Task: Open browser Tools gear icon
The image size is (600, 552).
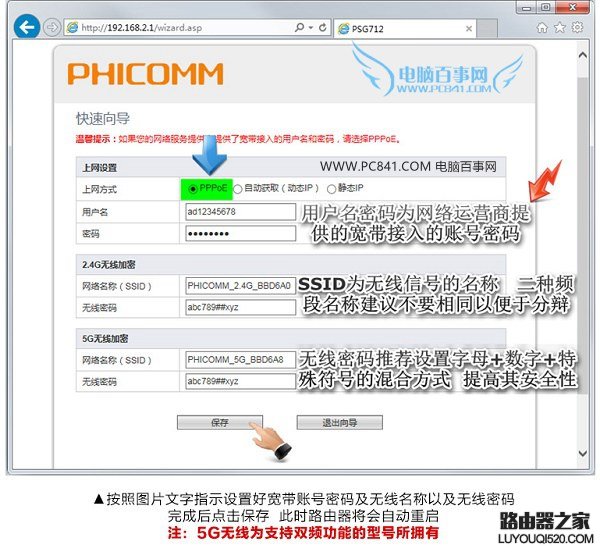Action: 577,27
